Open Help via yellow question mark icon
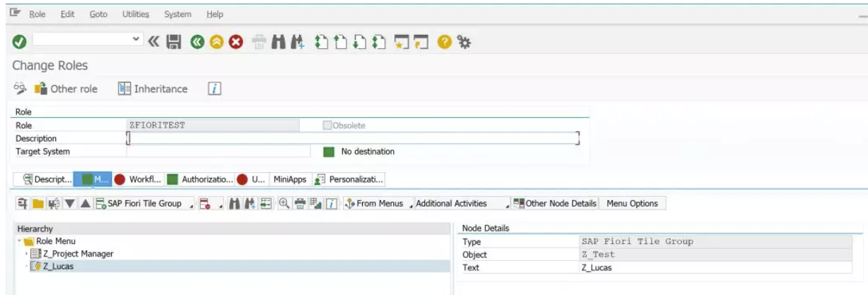This screenshot has width=868, height=295. point(444,43)
